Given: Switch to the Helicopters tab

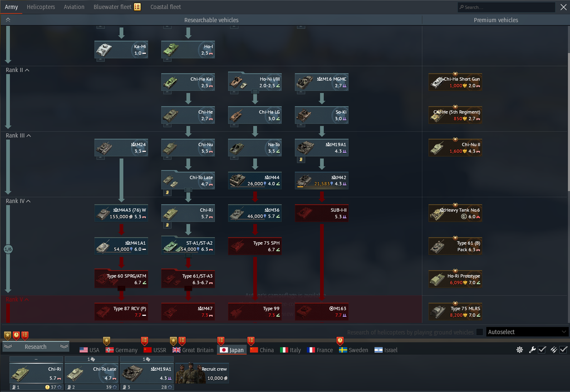Looking at the screenshot, I should coord(41,7).
